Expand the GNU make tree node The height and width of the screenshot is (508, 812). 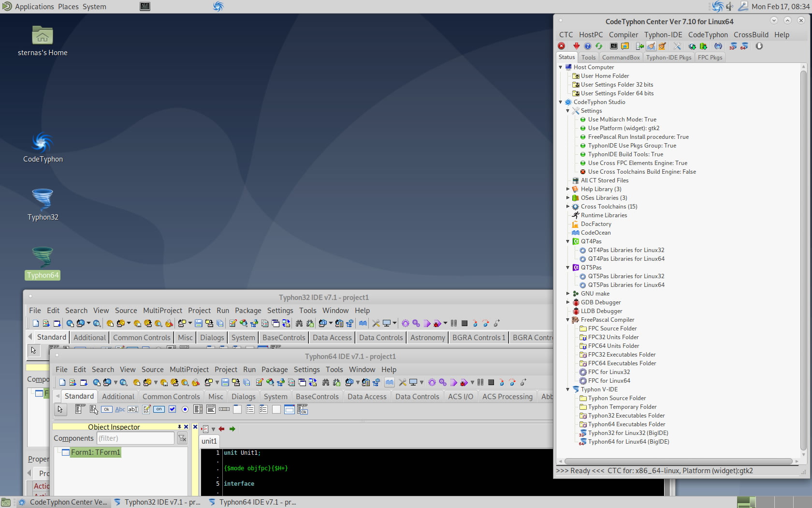pyautogui.click(x=568, y=294)
